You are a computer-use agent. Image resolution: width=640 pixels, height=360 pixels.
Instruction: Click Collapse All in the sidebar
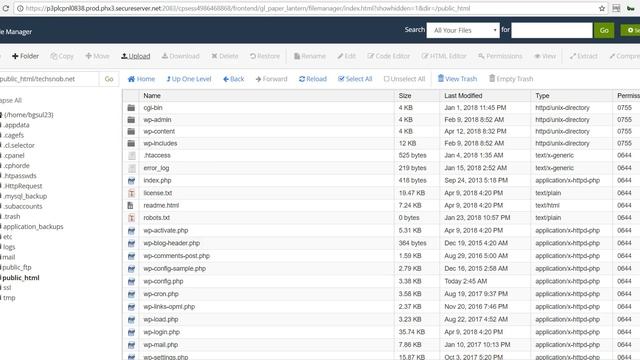[11, 100]
